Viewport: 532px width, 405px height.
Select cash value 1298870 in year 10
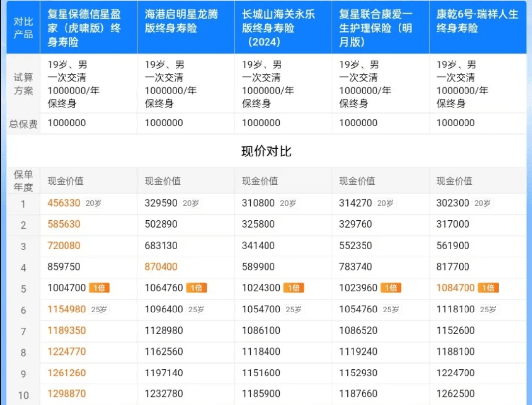click(66, 394)
